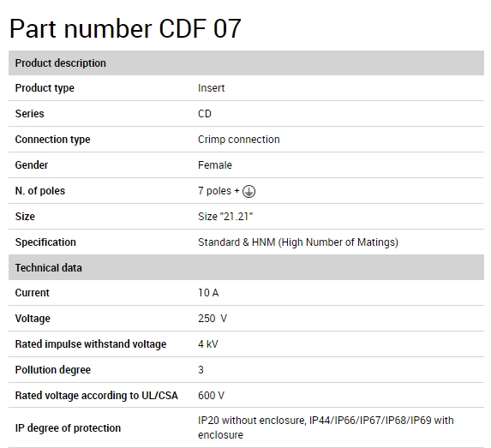The height and width of the screenshot is (448, 491).
Task: Select the Product description section header
Action: pyautogui.click(x=246, y=63)
